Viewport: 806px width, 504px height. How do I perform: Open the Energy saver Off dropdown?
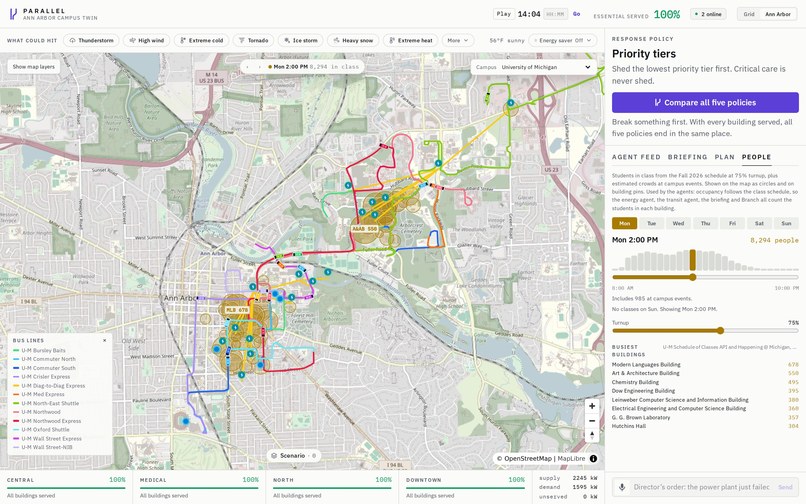coord(562,40)
